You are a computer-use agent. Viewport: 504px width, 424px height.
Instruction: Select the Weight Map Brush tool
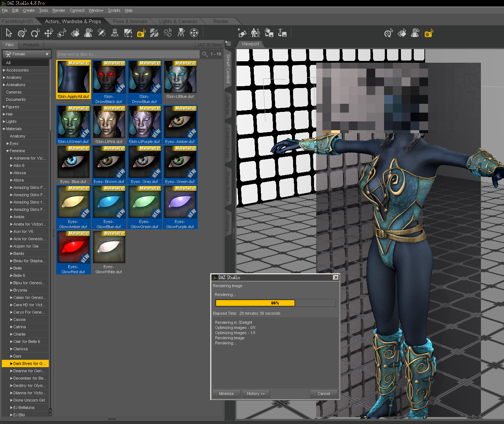[x=154, y=33]
